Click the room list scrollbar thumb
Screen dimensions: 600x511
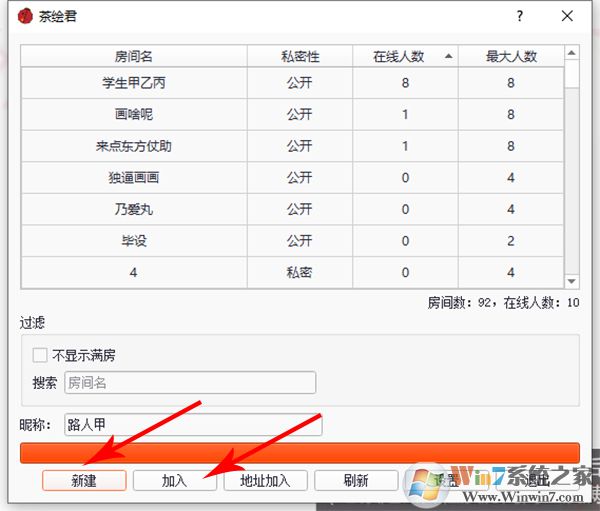tap(572, 74)
